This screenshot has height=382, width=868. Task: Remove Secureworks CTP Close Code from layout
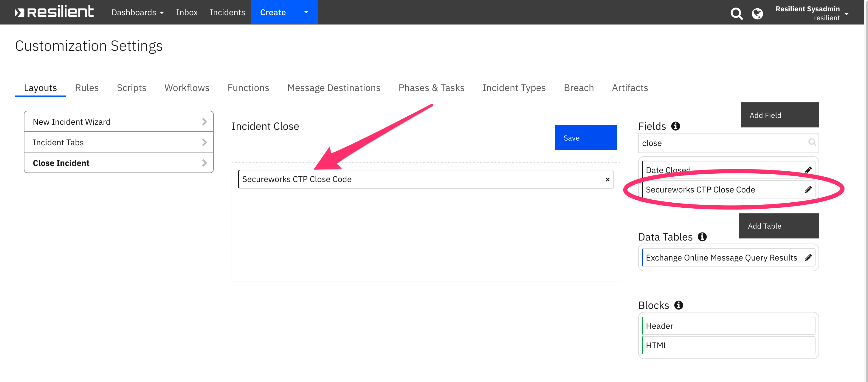pos(607,180)
